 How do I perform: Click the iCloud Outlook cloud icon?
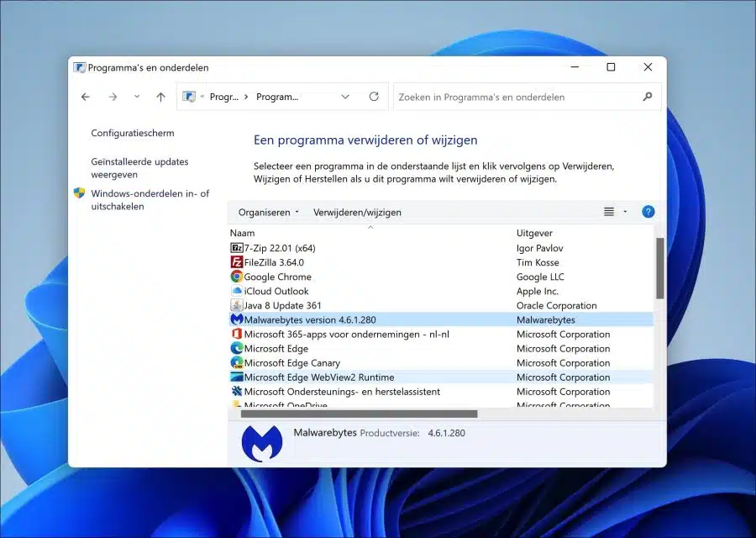[x=237, y=291]
